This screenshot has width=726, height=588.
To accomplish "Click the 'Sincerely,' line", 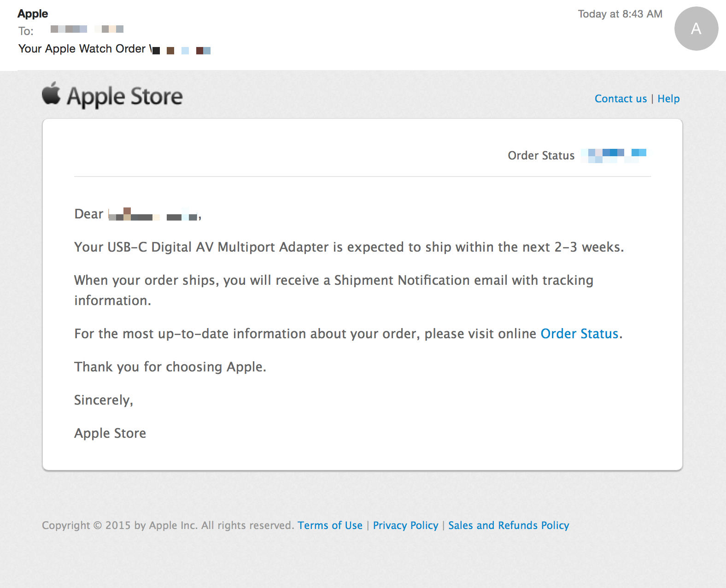I will 104,400.
